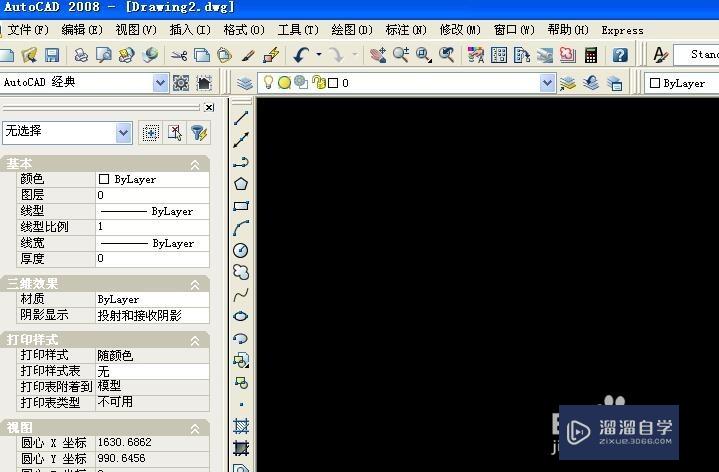The image size is (719, 472).
Task: Open the undo history dropdown arrow
Action: click(x=319, y=55)
